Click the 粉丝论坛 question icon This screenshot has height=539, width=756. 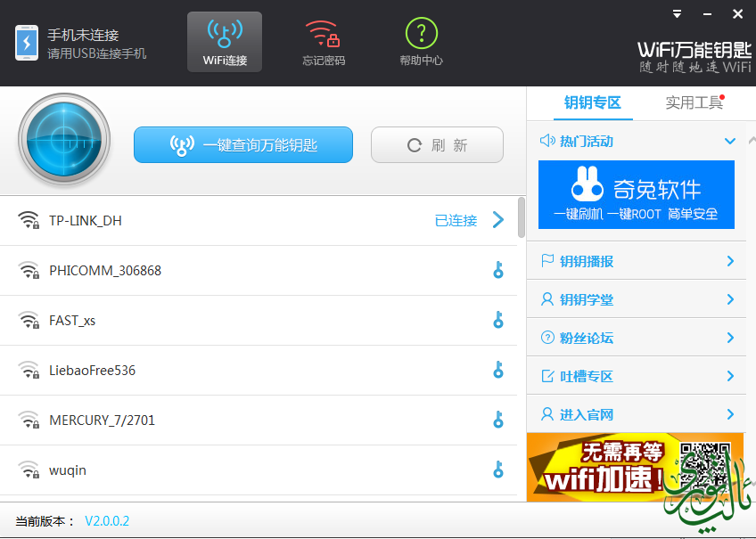(547, 337)
